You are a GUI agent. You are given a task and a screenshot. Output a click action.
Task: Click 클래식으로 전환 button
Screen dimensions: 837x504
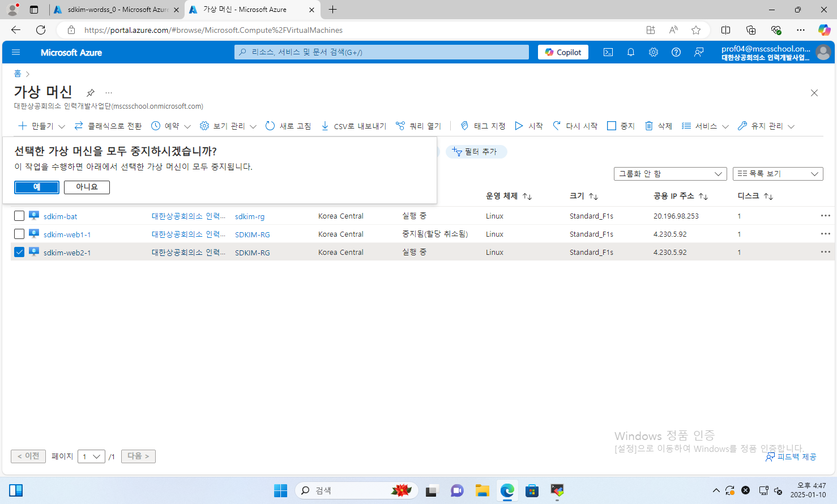coord(108,126)
